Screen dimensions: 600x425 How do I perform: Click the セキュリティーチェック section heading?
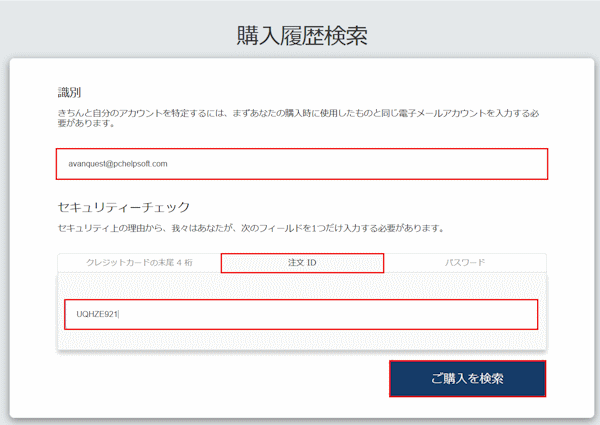pyautogui.click(x=124, y=208)
